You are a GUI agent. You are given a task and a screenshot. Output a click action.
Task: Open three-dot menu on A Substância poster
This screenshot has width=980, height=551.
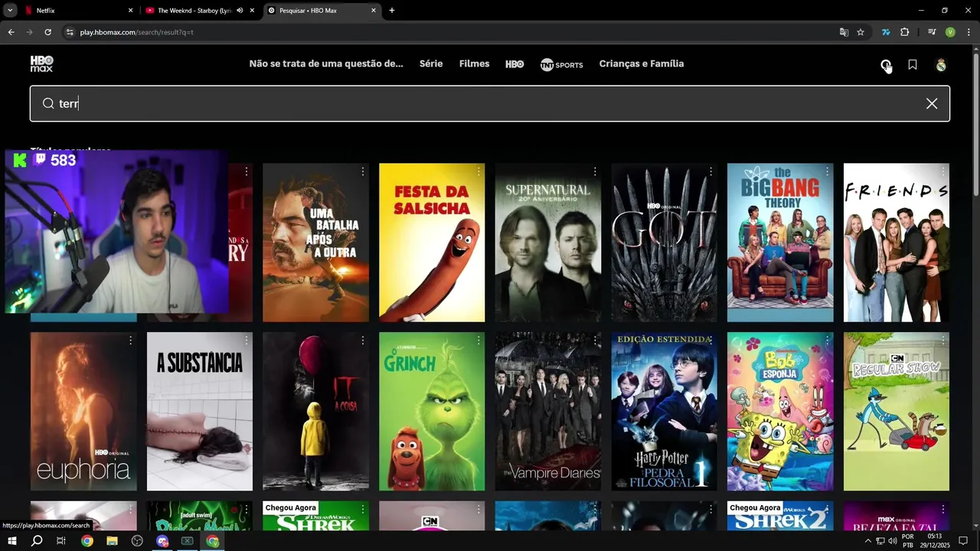tap(247, 340)
